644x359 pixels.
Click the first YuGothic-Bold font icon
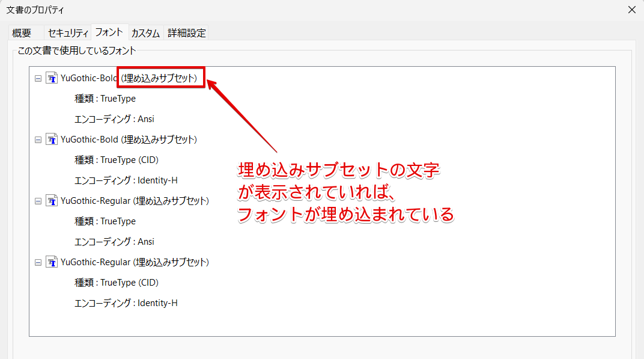(x=51, y=78)
